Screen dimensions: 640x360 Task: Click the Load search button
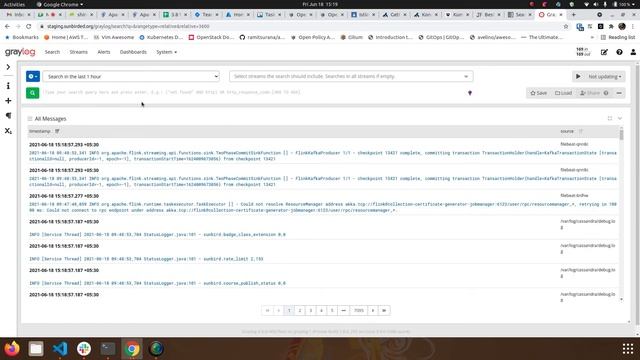pyautogui.click(x=563, y=93)
